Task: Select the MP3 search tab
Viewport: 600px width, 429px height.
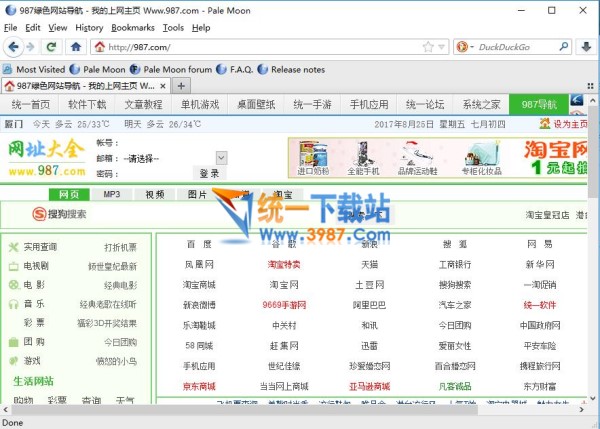Action: click(x=112, y=194)
